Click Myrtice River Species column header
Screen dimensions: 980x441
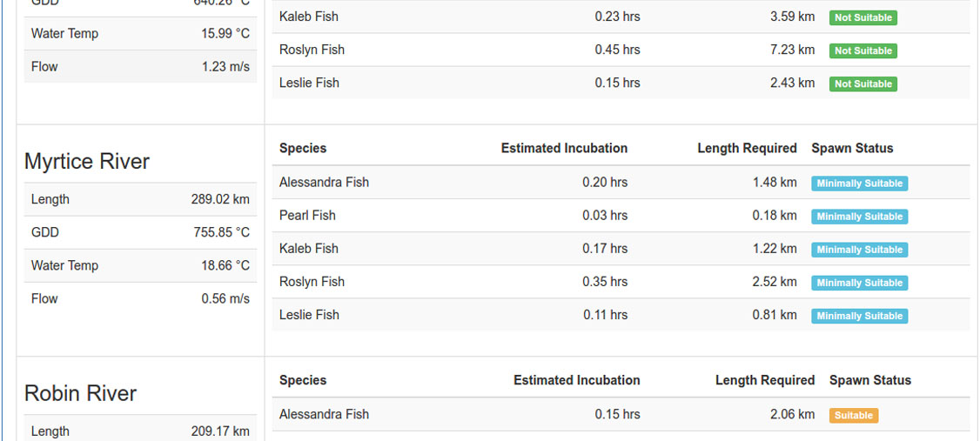(303, 149)
